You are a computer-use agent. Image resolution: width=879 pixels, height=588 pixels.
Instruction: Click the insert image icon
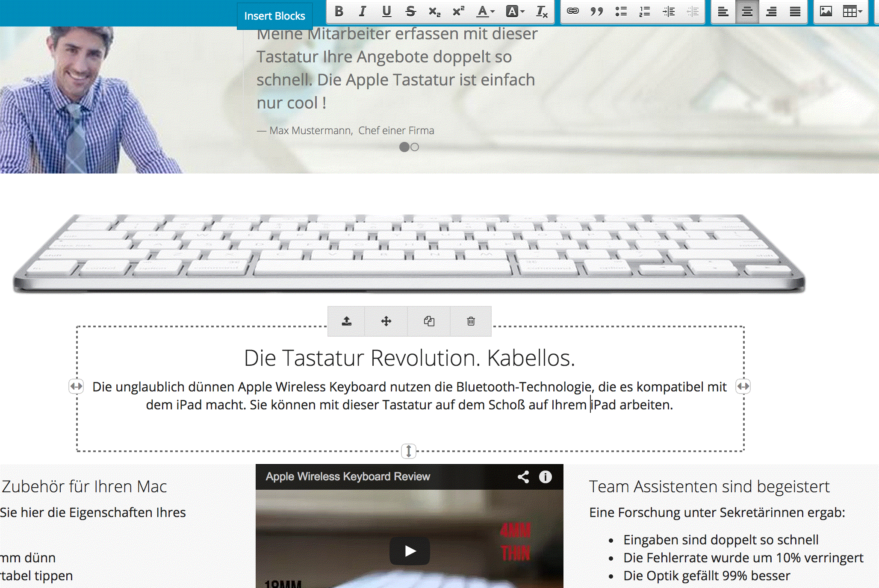click(826, 12)
